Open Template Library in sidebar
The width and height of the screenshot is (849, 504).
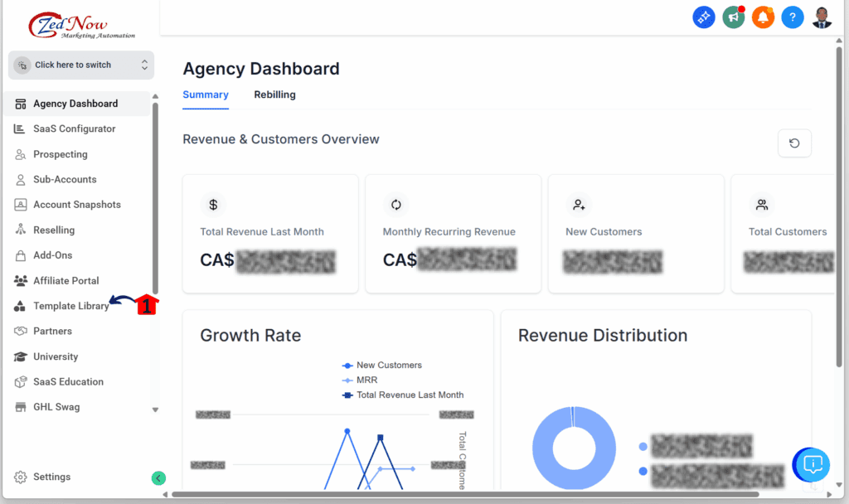pos(70,306)
